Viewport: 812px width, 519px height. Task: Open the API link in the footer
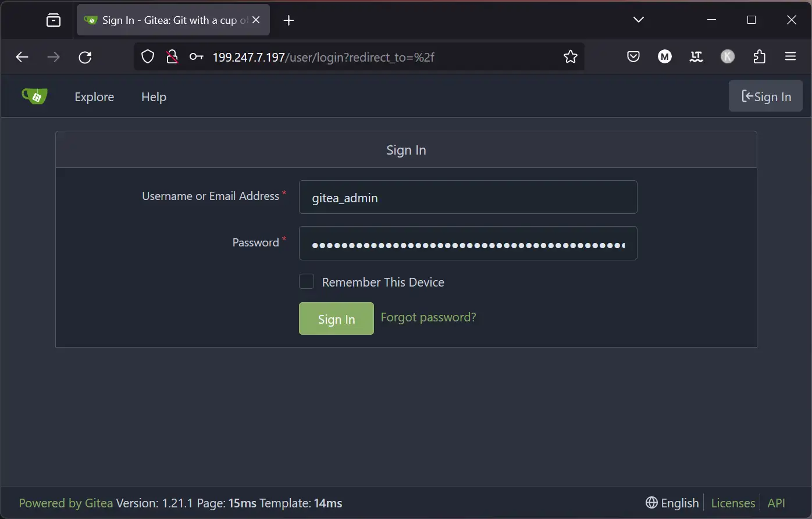pos(776,503)
